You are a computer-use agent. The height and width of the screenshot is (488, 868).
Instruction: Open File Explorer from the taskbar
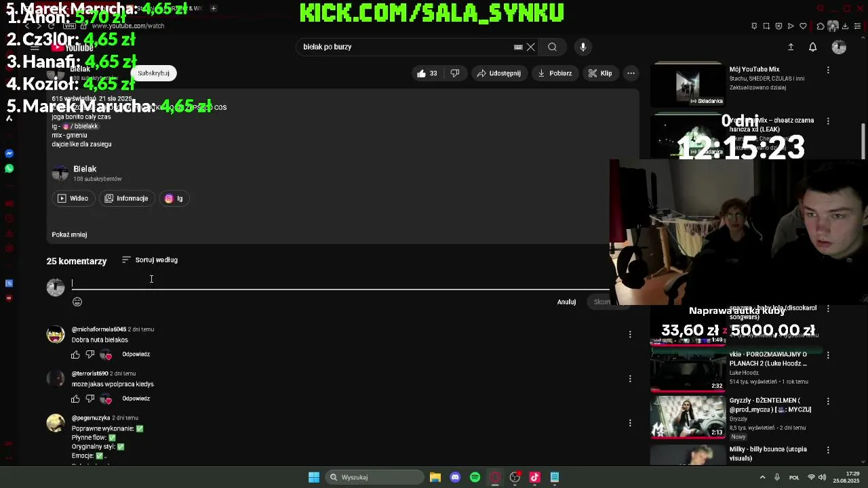coord(435,477)
